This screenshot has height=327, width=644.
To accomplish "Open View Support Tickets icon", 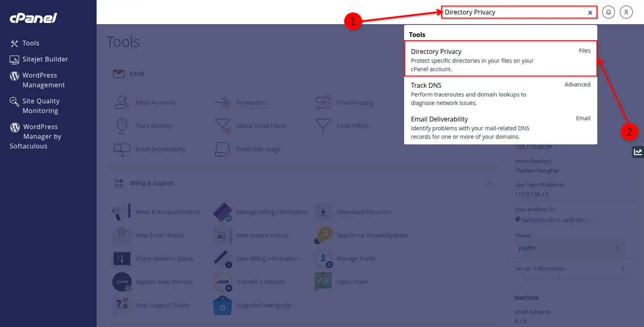I will coord(122,305).
